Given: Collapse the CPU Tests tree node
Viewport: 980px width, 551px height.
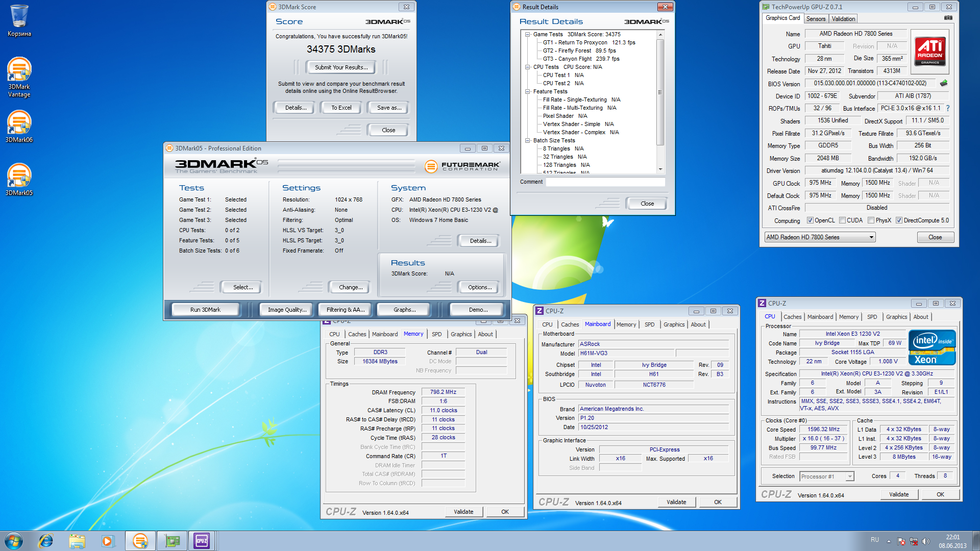Looking at the screenshot, I should (x=527, y=67).
